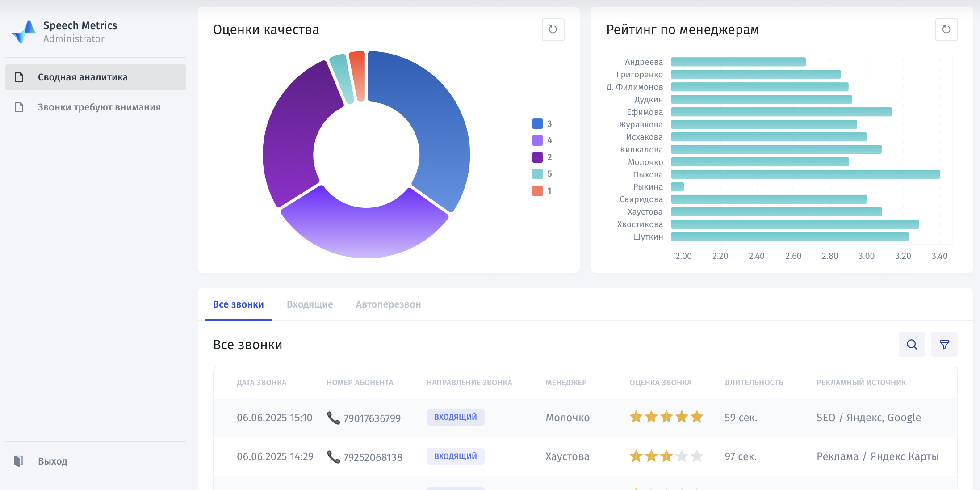Click the Григоренко rating bar
The image size is (980, 490).
pos(756,74)
